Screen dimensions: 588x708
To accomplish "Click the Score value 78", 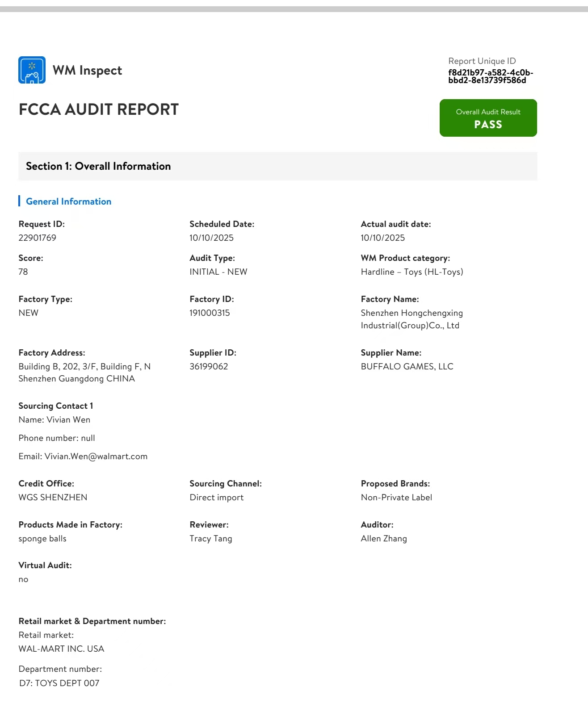I will (x=23, y=272).
